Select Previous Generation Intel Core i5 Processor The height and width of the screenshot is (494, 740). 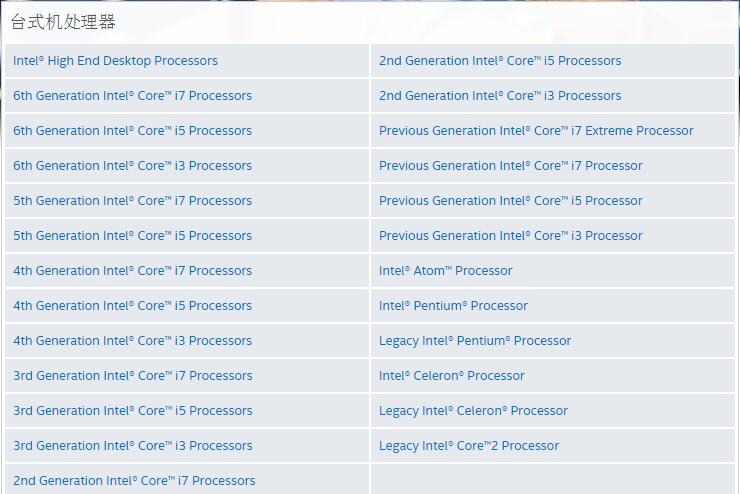pyautogui.click(x=511, y=201)
